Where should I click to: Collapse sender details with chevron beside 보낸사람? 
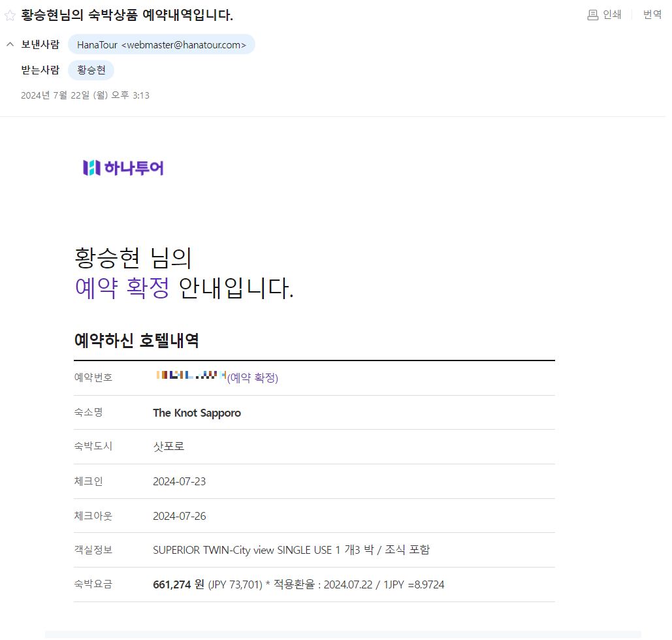[x=10, y=44]
